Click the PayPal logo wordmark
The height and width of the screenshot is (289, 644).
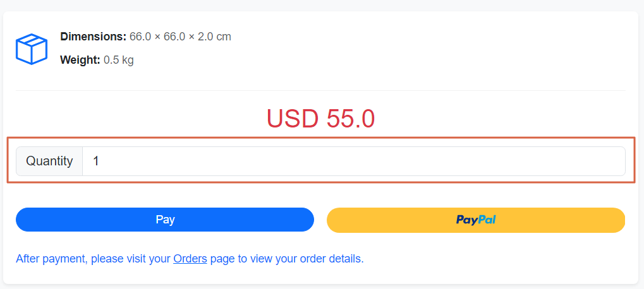(x=476, y=220)
